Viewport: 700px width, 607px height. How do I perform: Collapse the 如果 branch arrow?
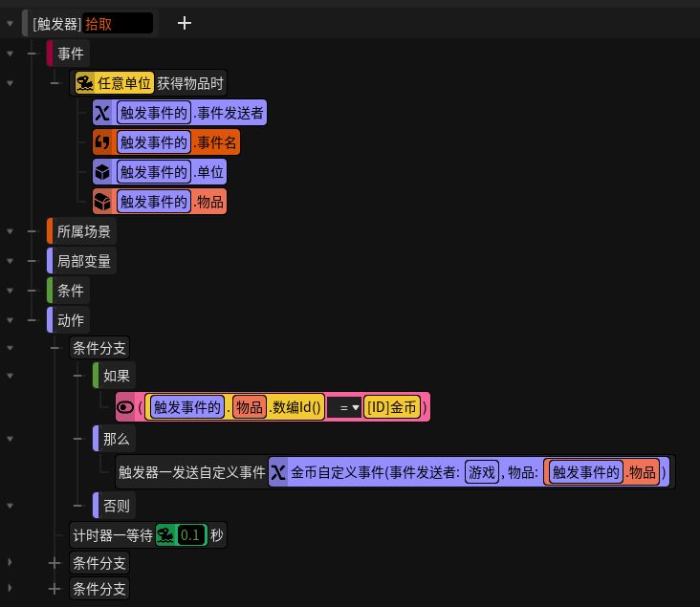(x=10, y=376)
